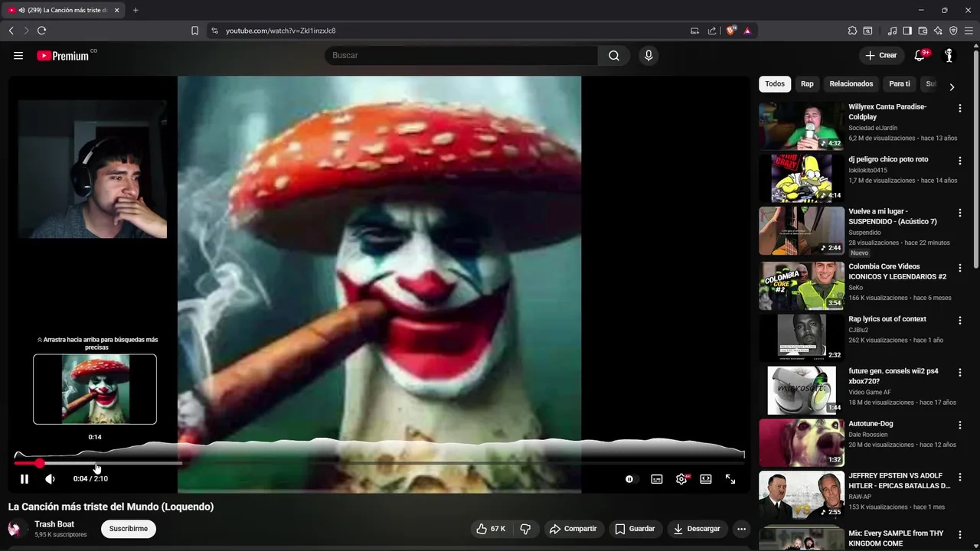
Task: Toggle theater mode
Action: point(706,479)
